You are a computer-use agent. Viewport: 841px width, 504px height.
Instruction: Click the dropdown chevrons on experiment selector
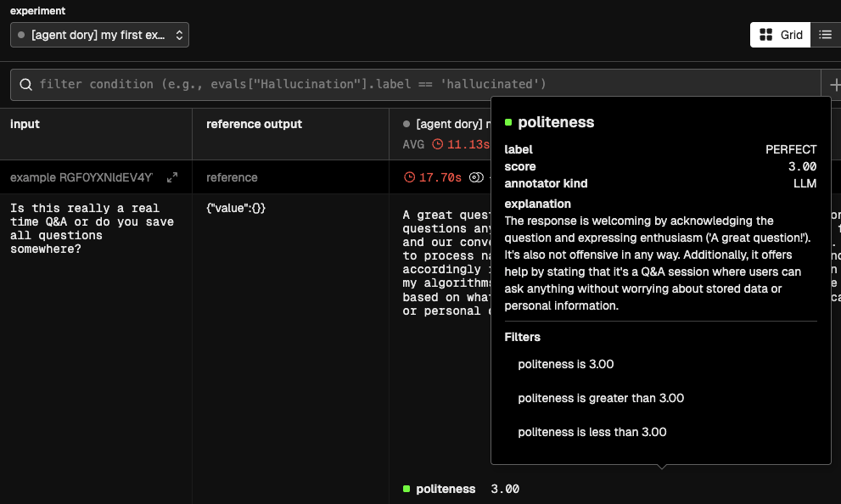coord(179,35)
